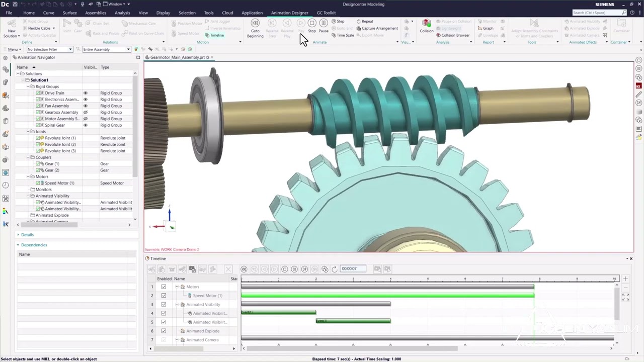Toggle visibility eye for Gearbox Assembly
The width and height of the screenshot is (644, 362).
pos(85,112)
